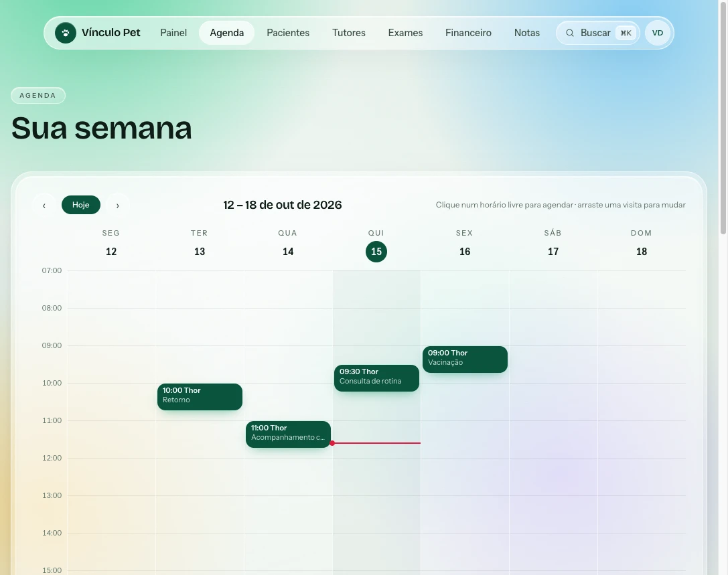This screenshot has height=575, width=728.
Task: Go to next week arrow
Action: [x=117, y=205]
